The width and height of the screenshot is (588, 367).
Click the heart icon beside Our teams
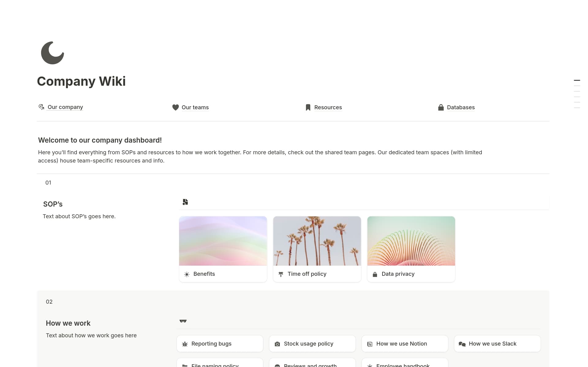coord(175,107)
